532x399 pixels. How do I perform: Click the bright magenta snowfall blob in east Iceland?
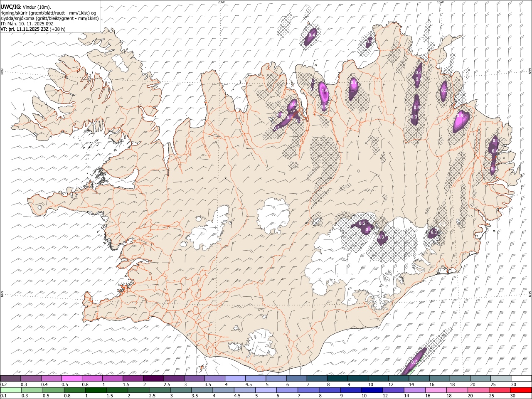click(x=461, y=121)
